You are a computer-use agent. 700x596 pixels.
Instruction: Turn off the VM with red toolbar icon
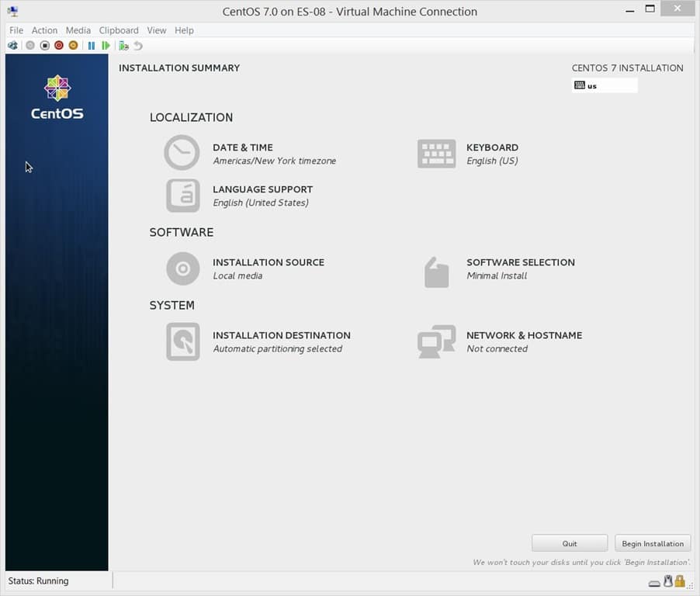click(58, 45)
